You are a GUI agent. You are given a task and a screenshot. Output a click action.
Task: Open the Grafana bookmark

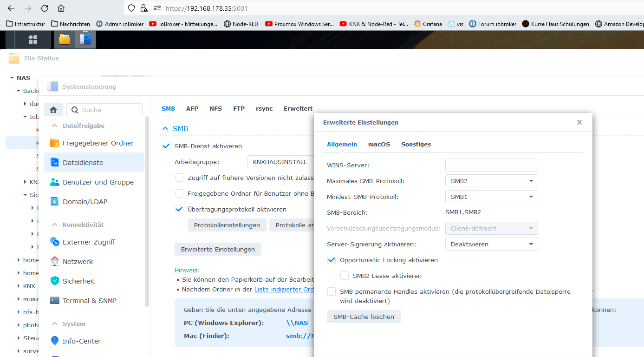coord(428,24)
